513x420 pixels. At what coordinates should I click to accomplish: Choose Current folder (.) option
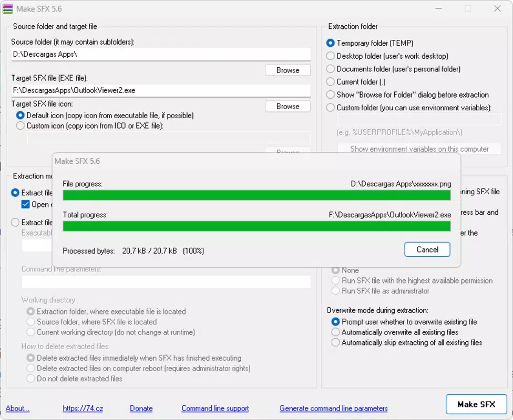[x=356, y=82]
